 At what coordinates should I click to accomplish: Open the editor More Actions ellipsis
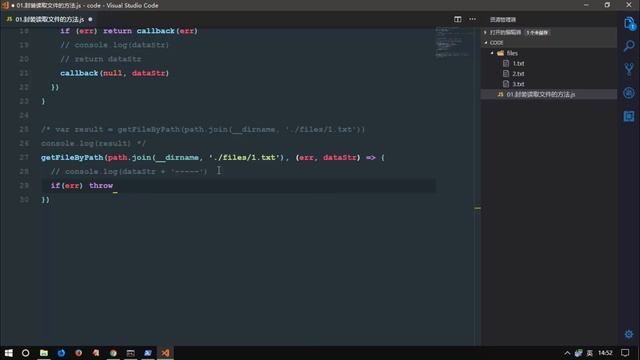point(472,19)
